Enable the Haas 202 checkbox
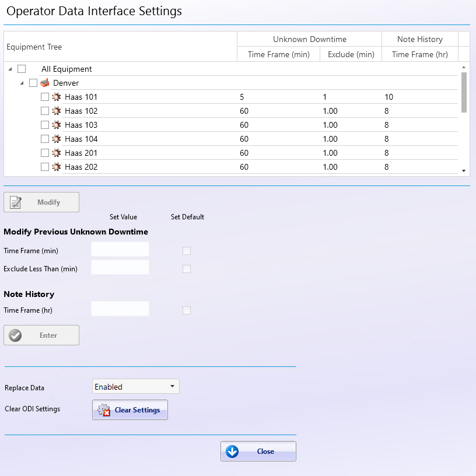Viewport: 476px width, 476px height. (x=44, y=167)
